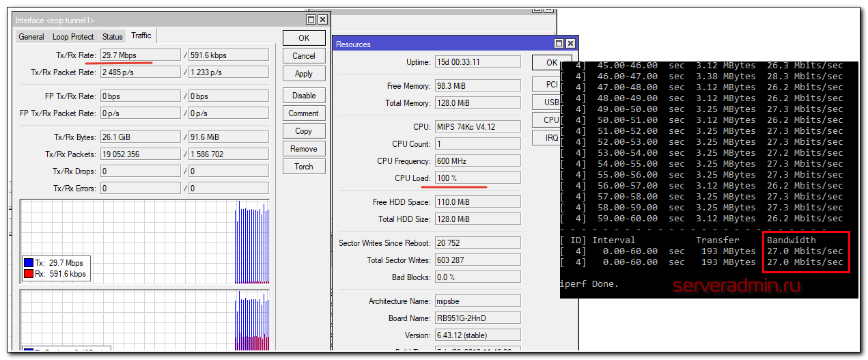
Task: Click OK in the Resources window
Action: pyautogui.click(x=552, y=63)
